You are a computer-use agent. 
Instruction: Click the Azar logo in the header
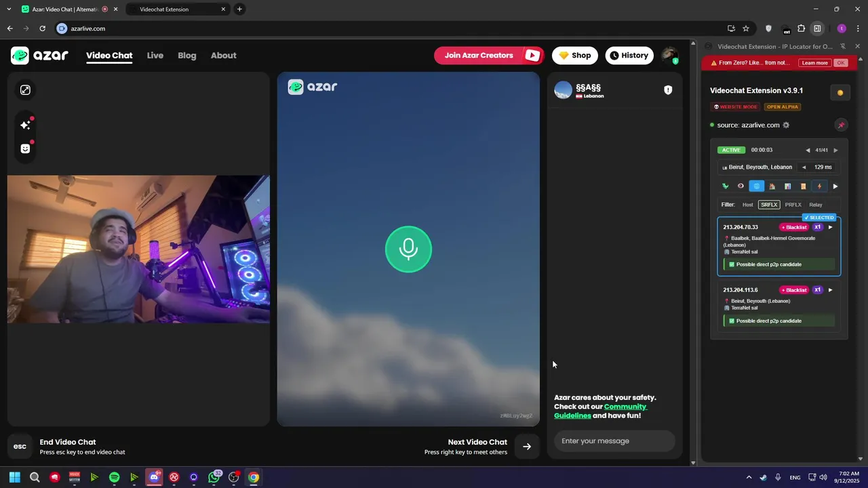tap(39, 56)
